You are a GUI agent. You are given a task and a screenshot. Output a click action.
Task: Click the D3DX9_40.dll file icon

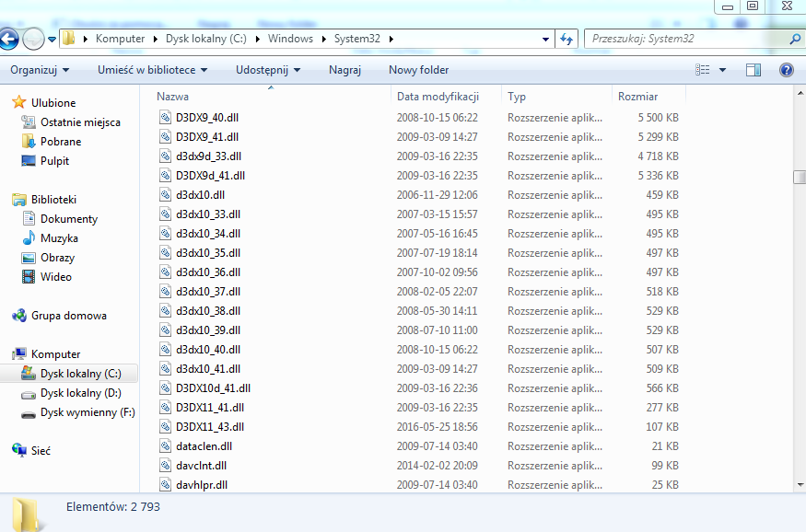coord(165,118)
